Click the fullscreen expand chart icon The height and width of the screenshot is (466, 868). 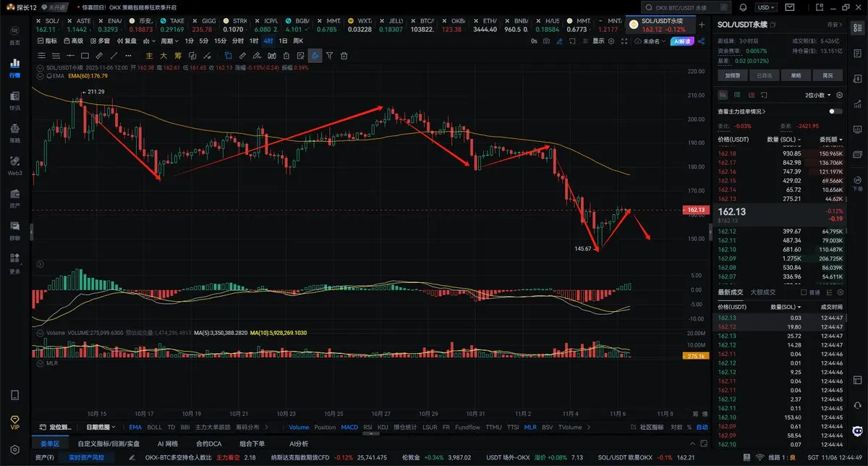(x=624, y=41)
